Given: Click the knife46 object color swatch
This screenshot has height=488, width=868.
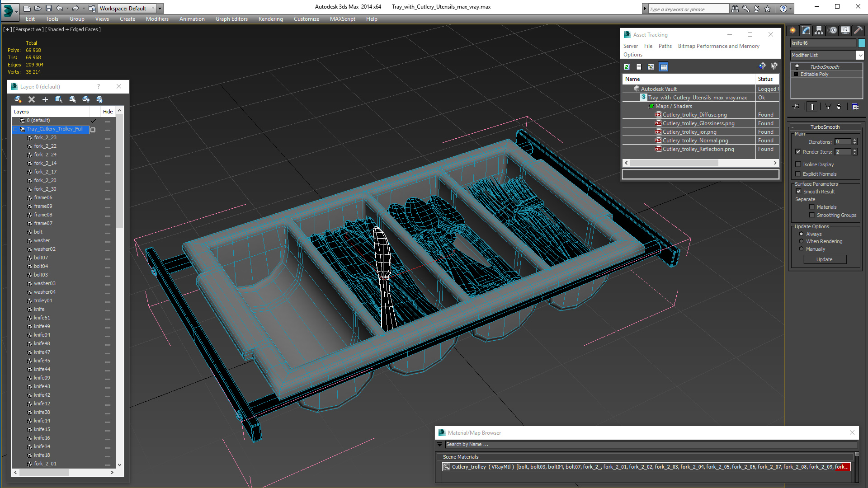Looking at the screenshot, I should coord(862,43).
